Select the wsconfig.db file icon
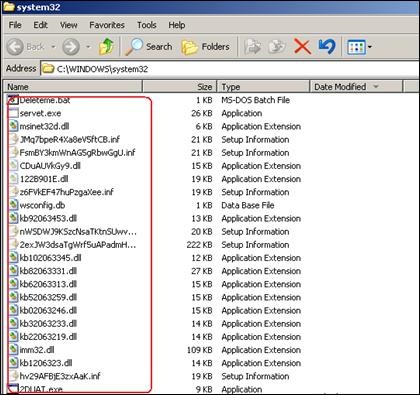This screenshot has width=420, height=395. [x=13, y=205]
